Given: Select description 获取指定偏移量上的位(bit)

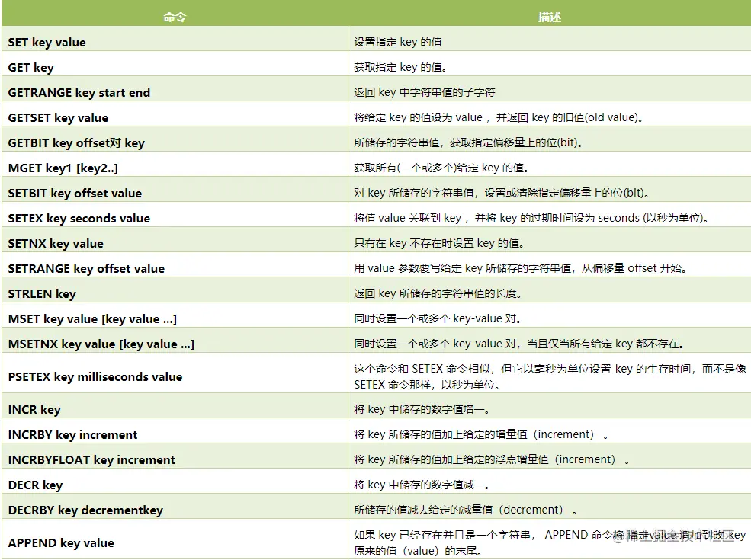Looking at the screenshot, I should click(468, 142).
